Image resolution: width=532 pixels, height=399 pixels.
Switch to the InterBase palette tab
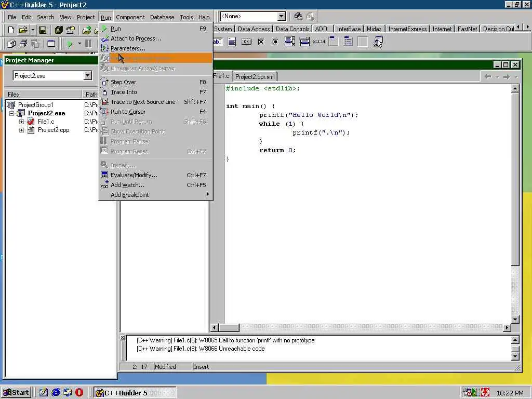click(349, 29)
